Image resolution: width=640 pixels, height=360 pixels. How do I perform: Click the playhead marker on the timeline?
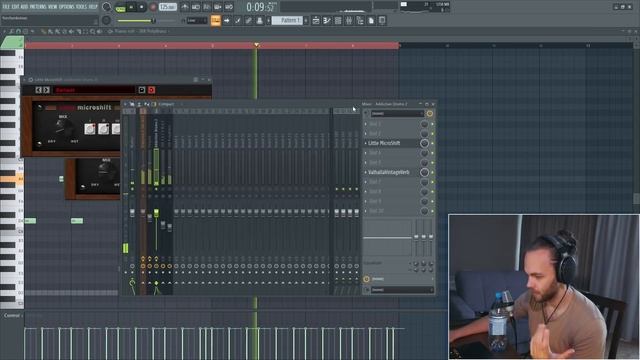click(256, 45)
